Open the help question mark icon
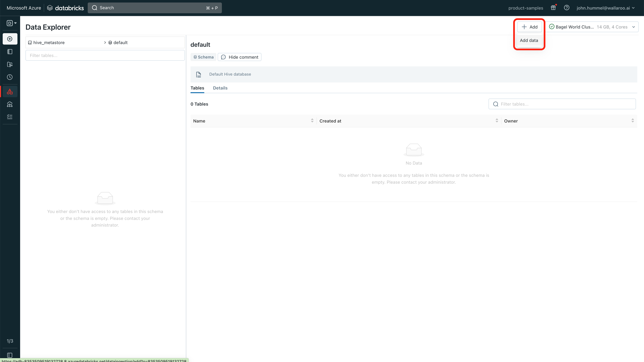The height and width of the screenshot is (362, 644). point(567,8)
